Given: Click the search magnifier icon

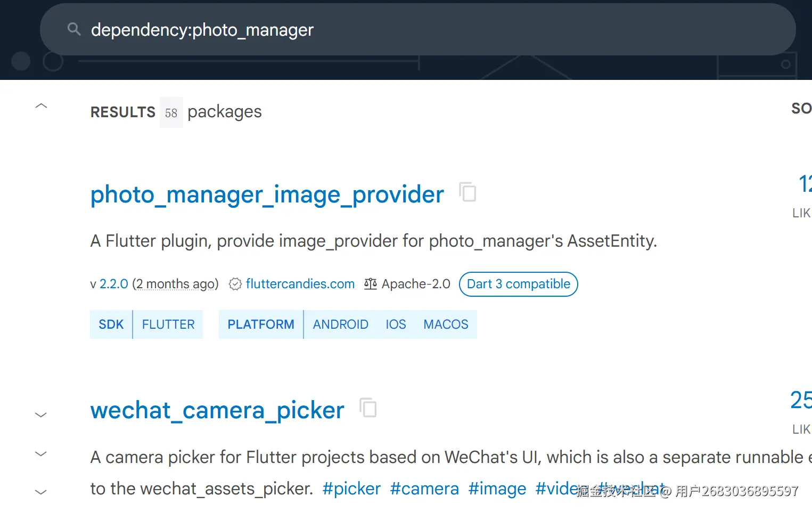Looking at the screenshot, I should 74,29.
